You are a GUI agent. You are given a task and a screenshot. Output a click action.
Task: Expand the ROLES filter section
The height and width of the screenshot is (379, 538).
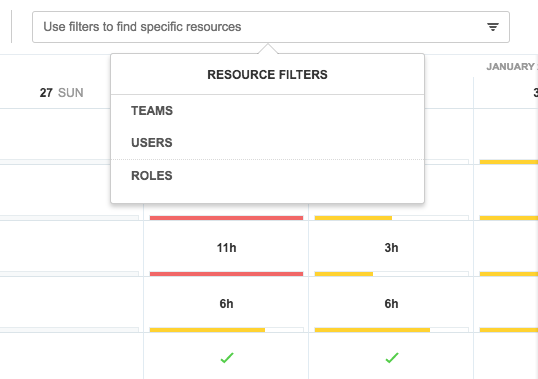point(152,176)
